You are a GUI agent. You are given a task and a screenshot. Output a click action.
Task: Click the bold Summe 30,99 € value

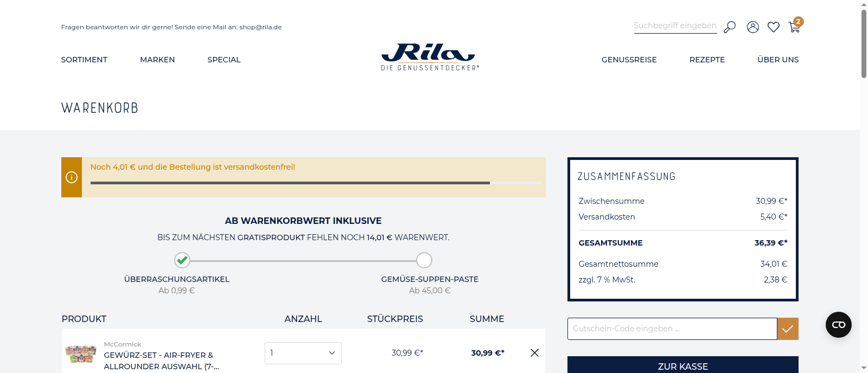pyautogui.click(x=488, y=352)
